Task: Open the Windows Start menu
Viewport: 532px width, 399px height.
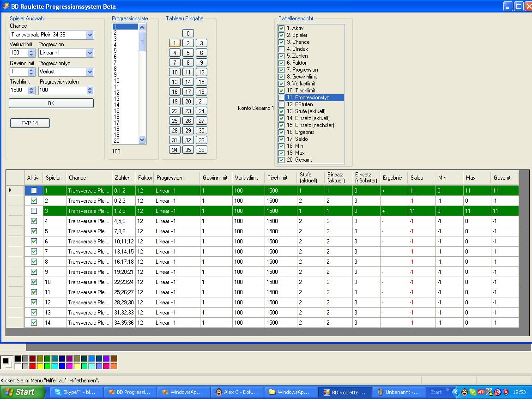Action: tap(22, 392)
